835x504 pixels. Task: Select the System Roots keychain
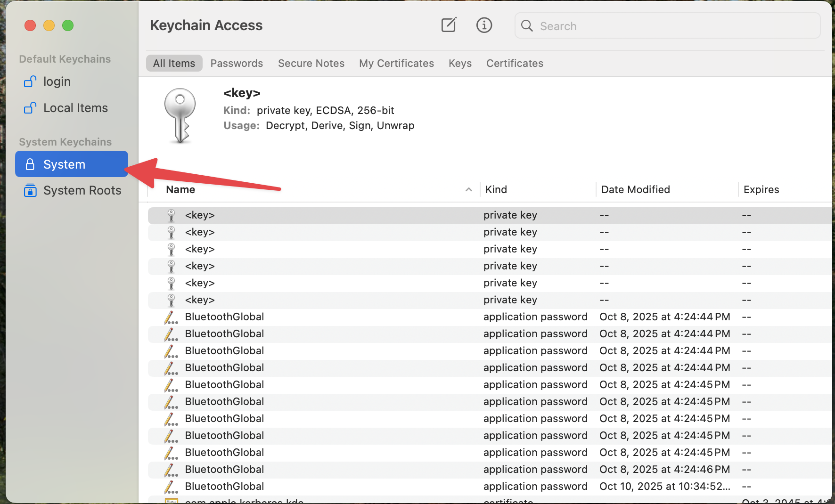click(82, 190)
